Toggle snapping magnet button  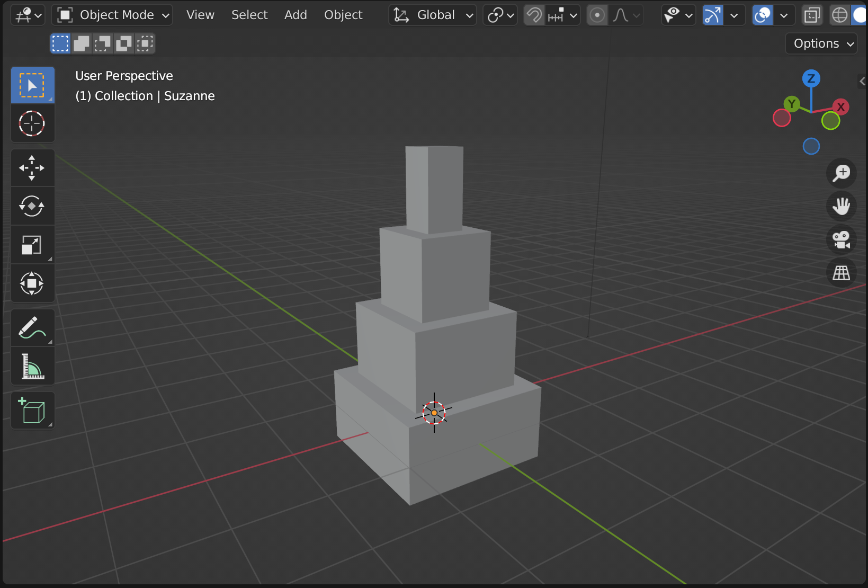coord(534,15)
